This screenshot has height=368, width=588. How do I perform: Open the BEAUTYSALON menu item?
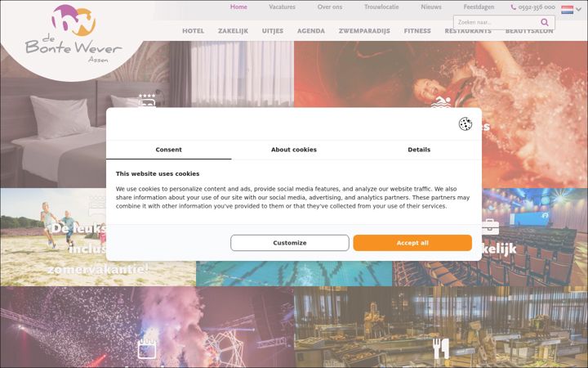[529, 31]
